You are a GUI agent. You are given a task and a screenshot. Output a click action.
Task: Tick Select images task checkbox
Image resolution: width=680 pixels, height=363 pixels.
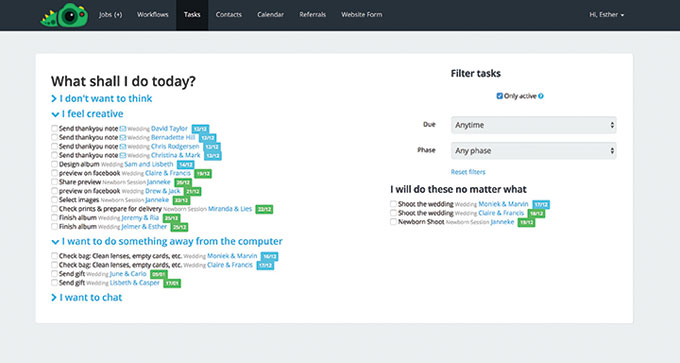tap(54, 200)
